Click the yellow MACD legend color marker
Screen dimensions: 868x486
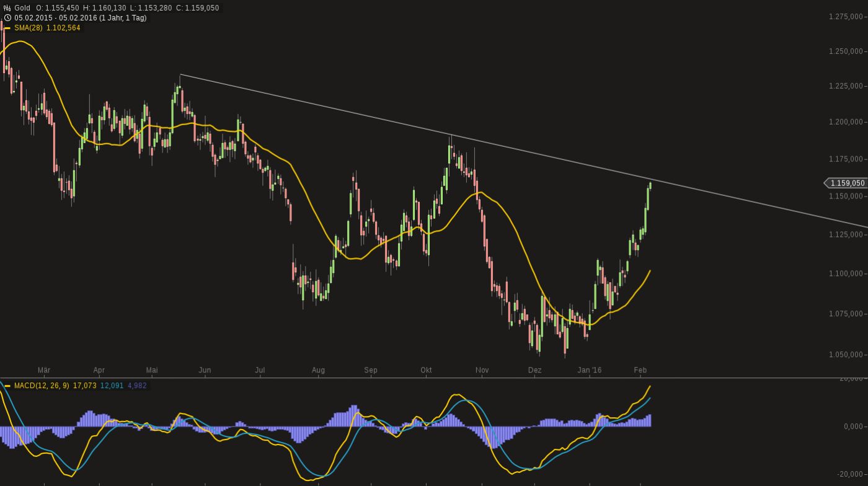[7, 386]
